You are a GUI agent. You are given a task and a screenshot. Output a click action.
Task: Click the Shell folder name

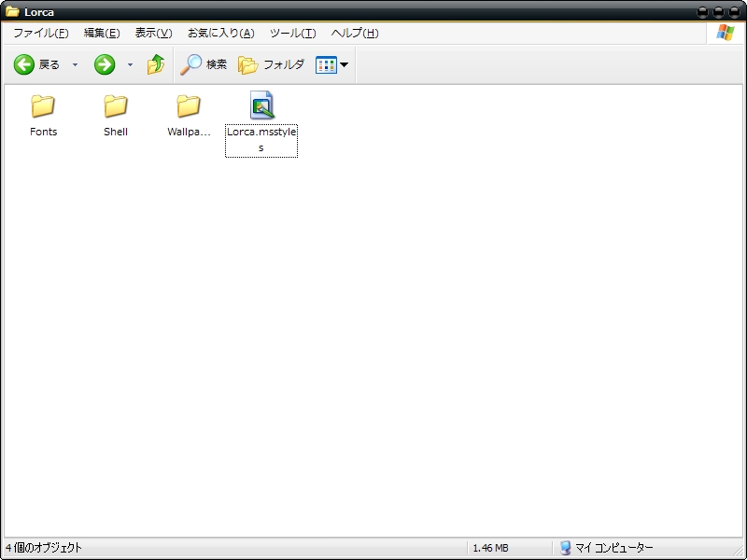[x=116, y=132]
